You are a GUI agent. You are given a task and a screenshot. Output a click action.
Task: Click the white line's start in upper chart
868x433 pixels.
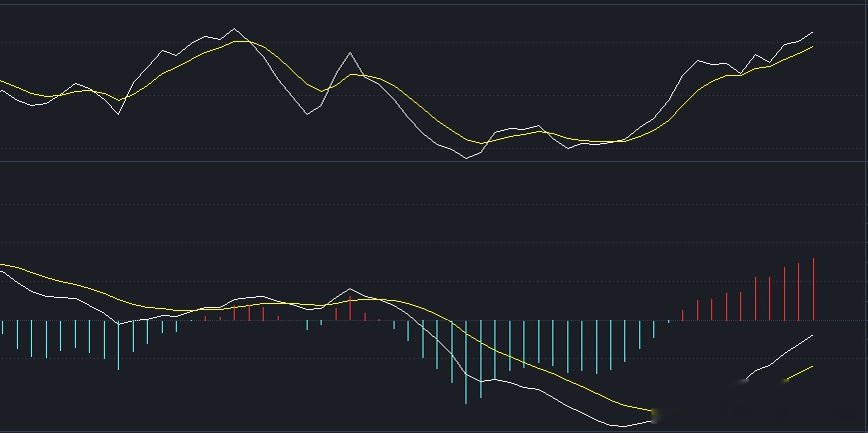coord(2,90)
